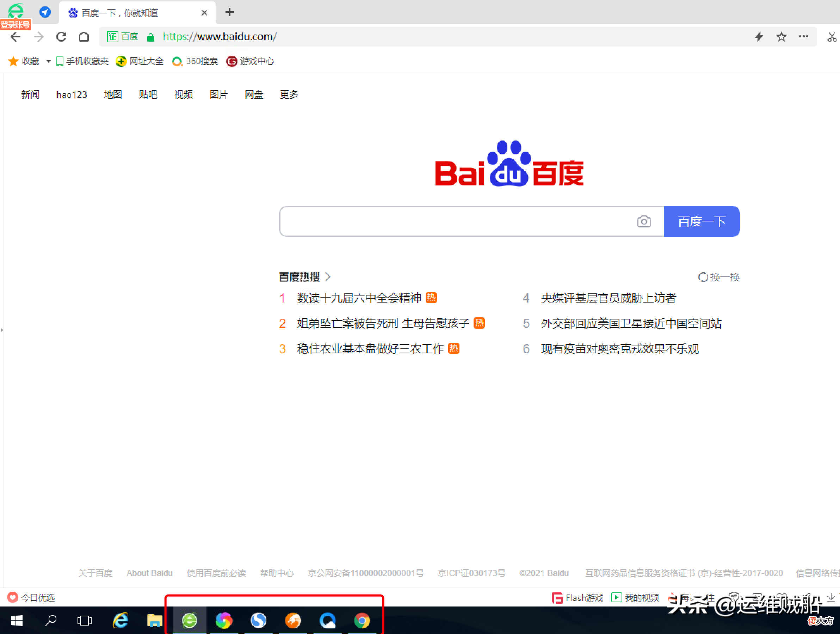Screen dimensions: 840x634
Task: Click the download arrow in the status bar
Action: point(831,597)
